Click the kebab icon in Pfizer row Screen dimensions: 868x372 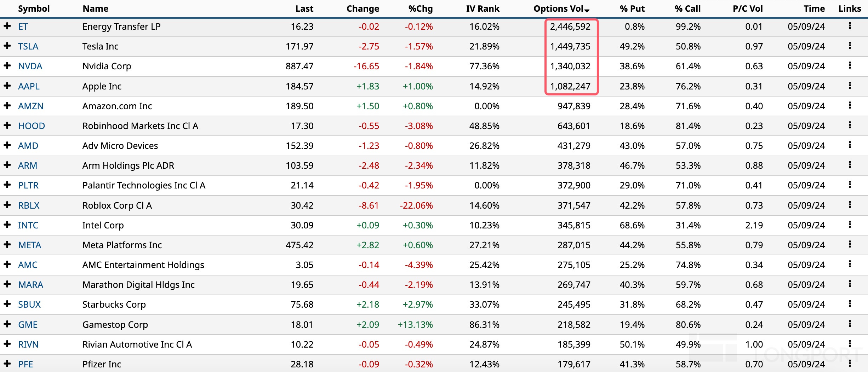click(850, 364)
